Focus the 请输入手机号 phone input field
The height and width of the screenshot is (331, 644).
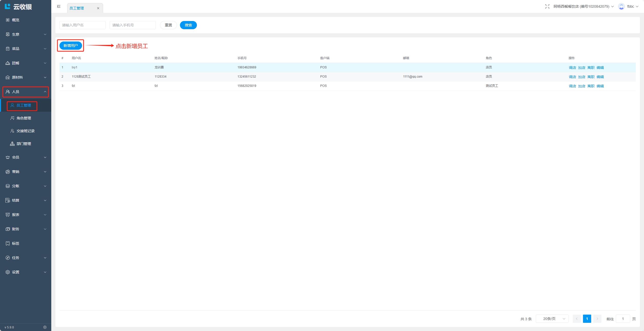click(x=133, y=25)
